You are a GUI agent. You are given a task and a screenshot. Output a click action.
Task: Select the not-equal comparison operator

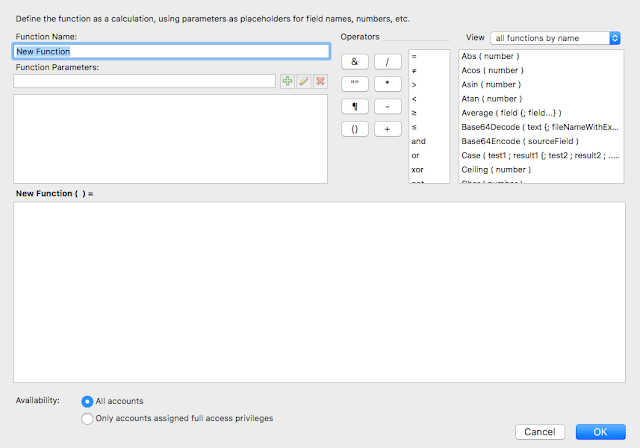pos(429,71)
